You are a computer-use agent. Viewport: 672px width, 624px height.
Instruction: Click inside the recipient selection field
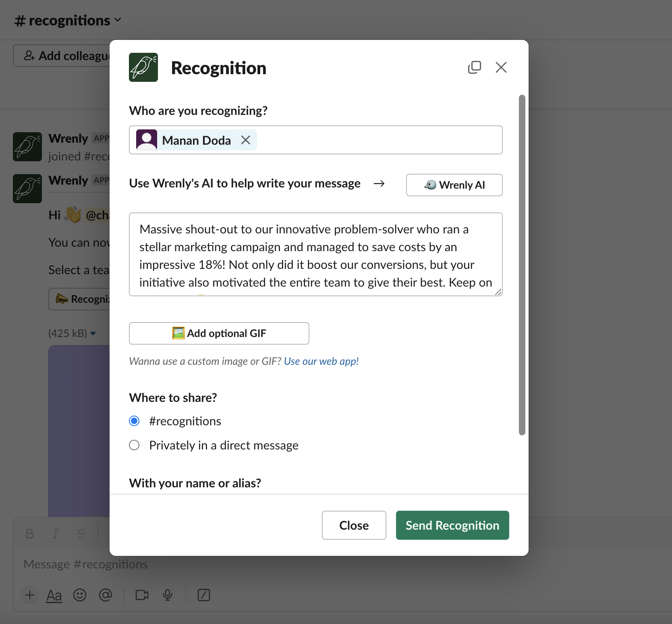click(x=316, y=140)
